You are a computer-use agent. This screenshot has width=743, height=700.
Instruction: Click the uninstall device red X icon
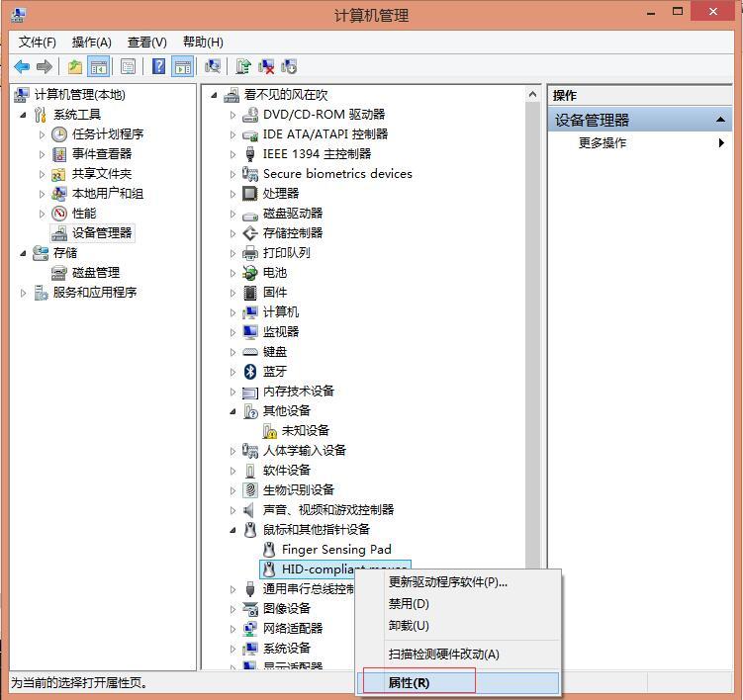pyautogui.click(x=266, y=66)
